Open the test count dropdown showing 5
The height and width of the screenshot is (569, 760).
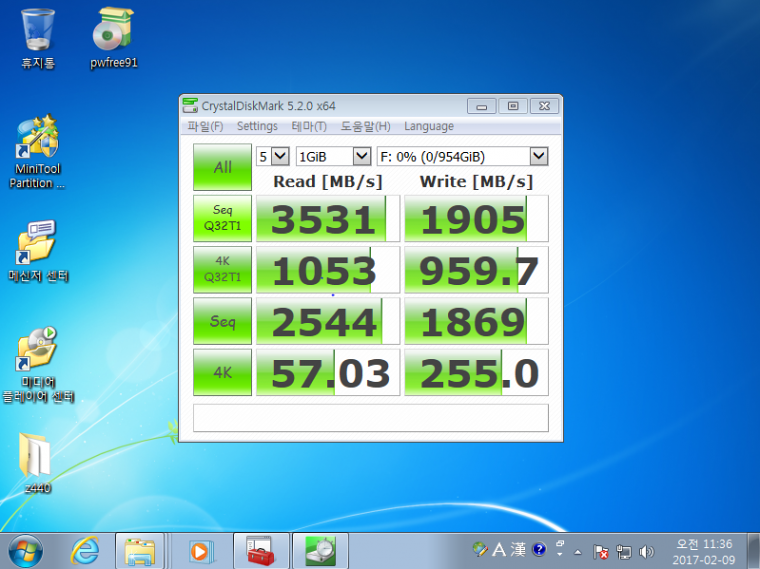tap(272, 157)
